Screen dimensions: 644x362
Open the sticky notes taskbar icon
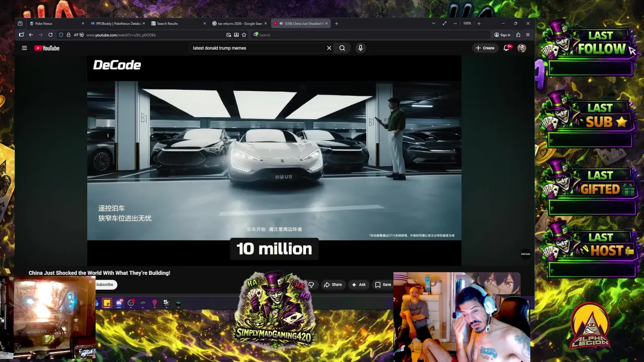point(107,303)
